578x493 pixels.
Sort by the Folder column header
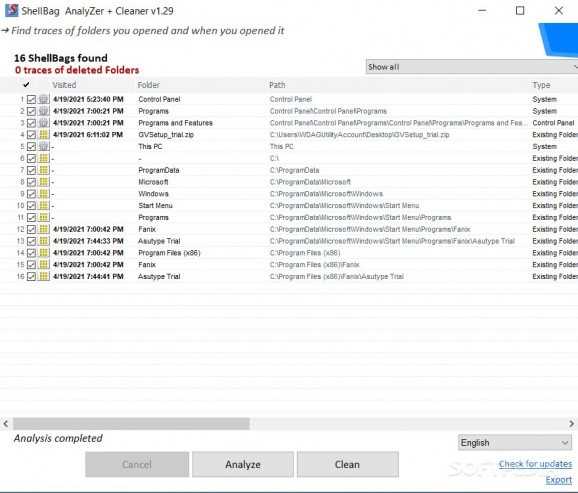[x=149, y=85]
